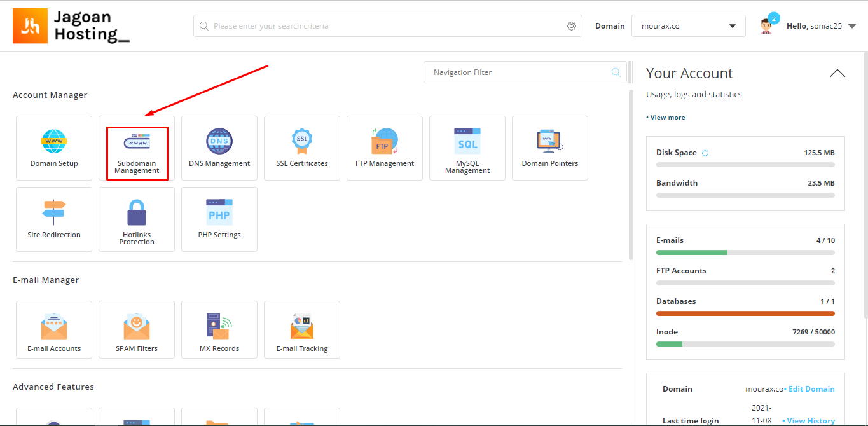The width and height of the screenshot is (868, 426).
Task: Click the main page vertical scrollbar
Action: [631, 175]
